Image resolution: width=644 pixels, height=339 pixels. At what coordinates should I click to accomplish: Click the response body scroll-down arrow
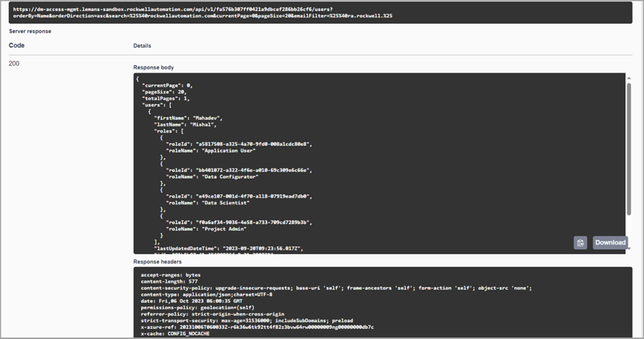click(628, 248)
